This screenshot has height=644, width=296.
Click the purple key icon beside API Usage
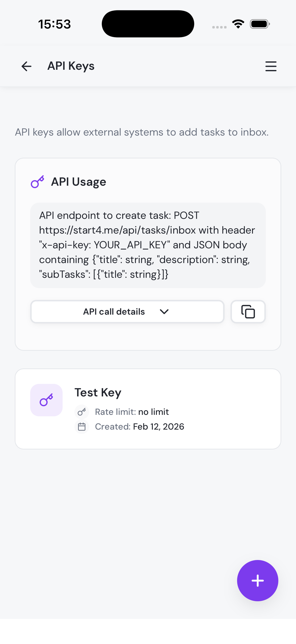point(38,182)
